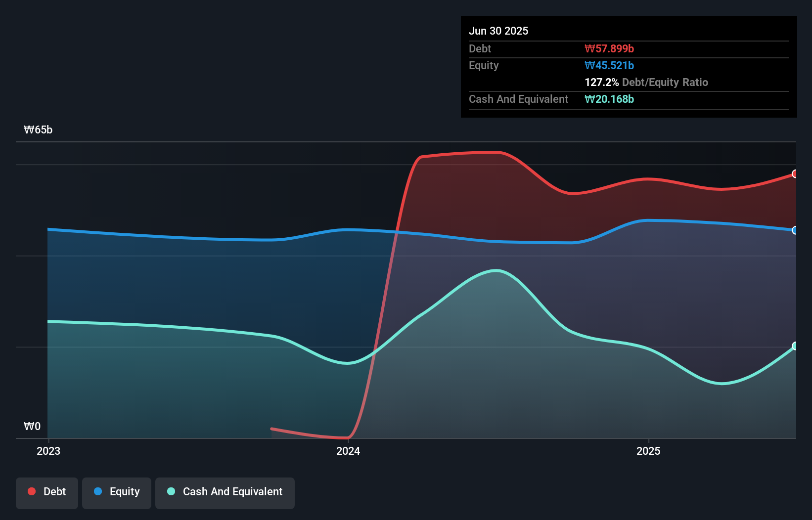Image resolution: width=812 pixels, height=520 pixels.
Task: Select the Equity endpoint marker on the chart
Action: pyautogui.click(x=795, y=230)
